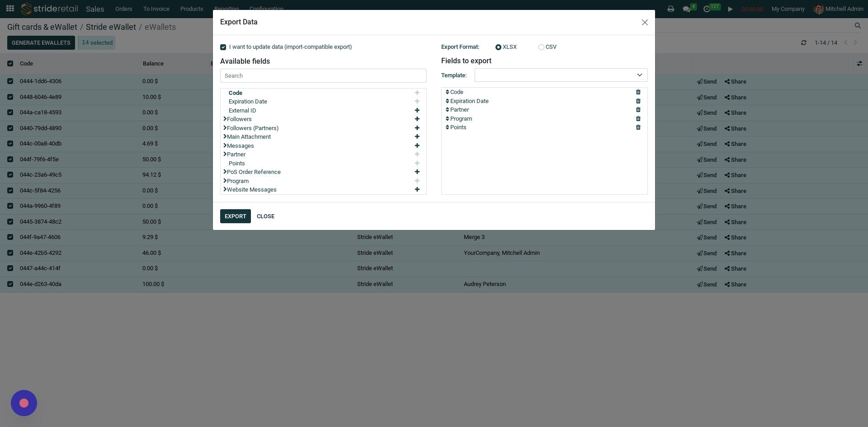Expand the Followers field tree
868x427 pixels.
click(225, 119)
